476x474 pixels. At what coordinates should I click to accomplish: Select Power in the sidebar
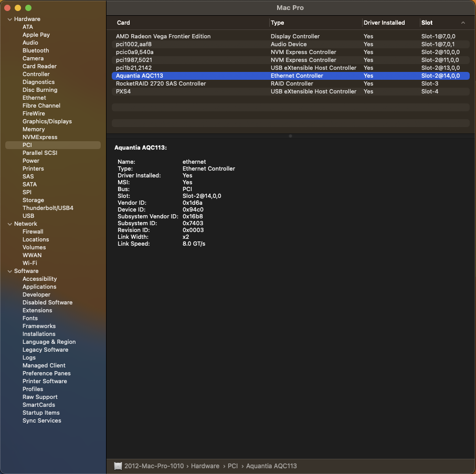click(31, 161)
